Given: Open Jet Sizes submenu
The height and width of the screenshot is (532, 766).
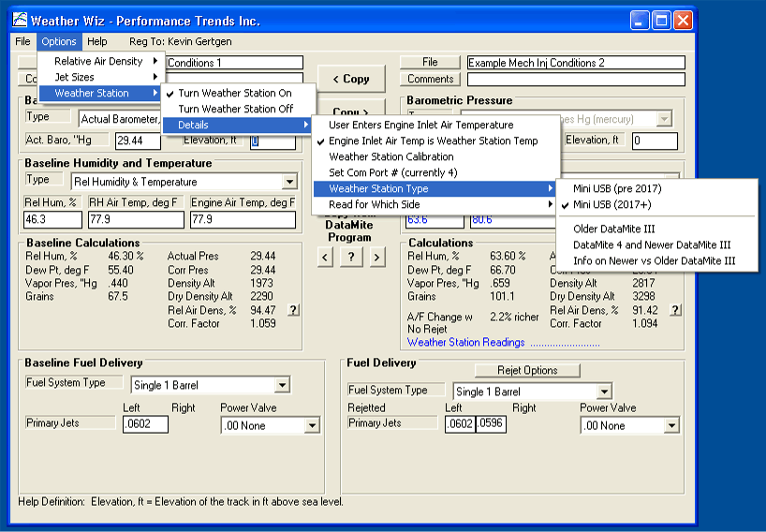Looking at the screenshot, I should tap(100, 77).
